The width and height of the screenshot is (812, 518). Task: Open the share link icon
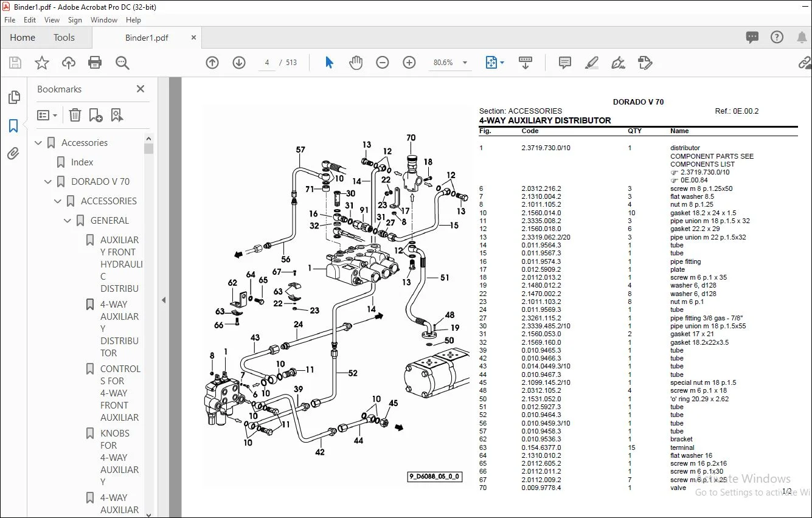(805, 63)
